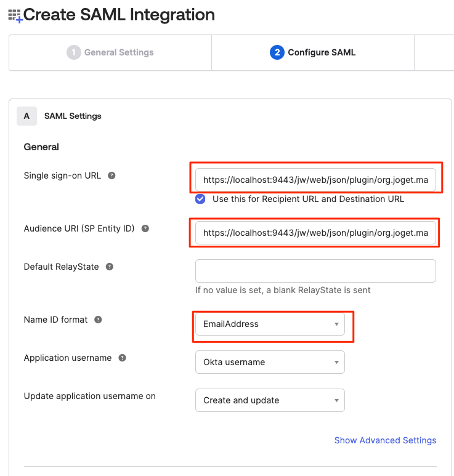Click the Audience URI input field

click(x=315, y=233)
